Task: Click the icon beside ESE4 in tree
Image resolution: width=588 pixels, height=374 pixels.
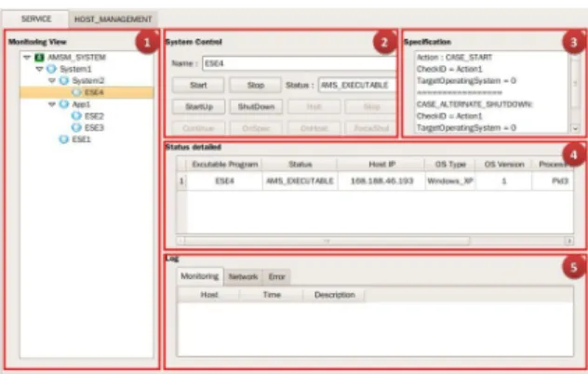Action: [x=76, y=92]
